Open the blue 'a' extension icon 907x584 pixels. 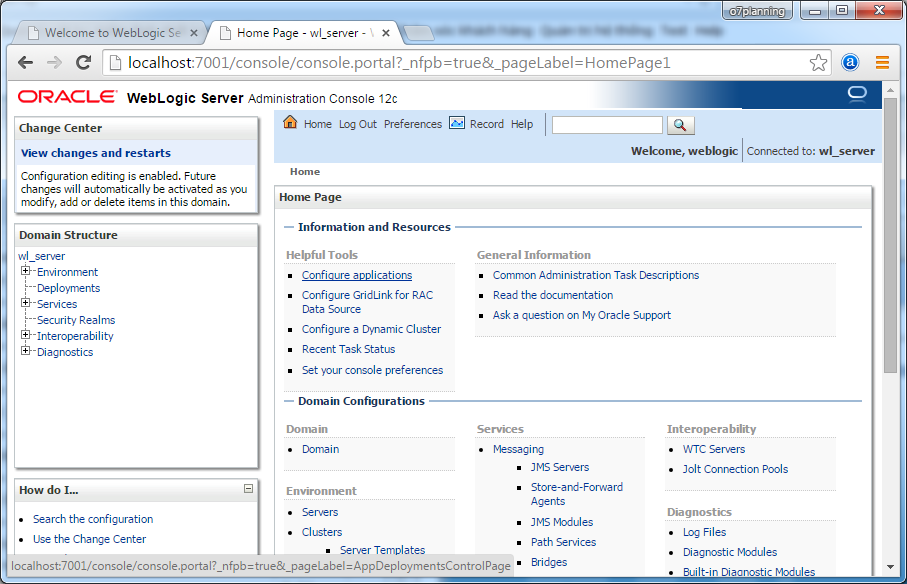pyautogui.click(x=850, y=62)
